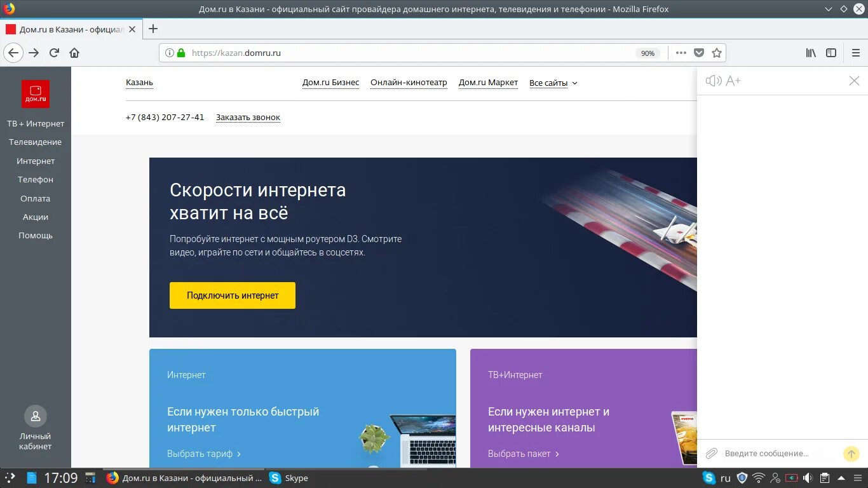
Task: Open the application launcher in taskbar
Action: click(x=10, y=478)
